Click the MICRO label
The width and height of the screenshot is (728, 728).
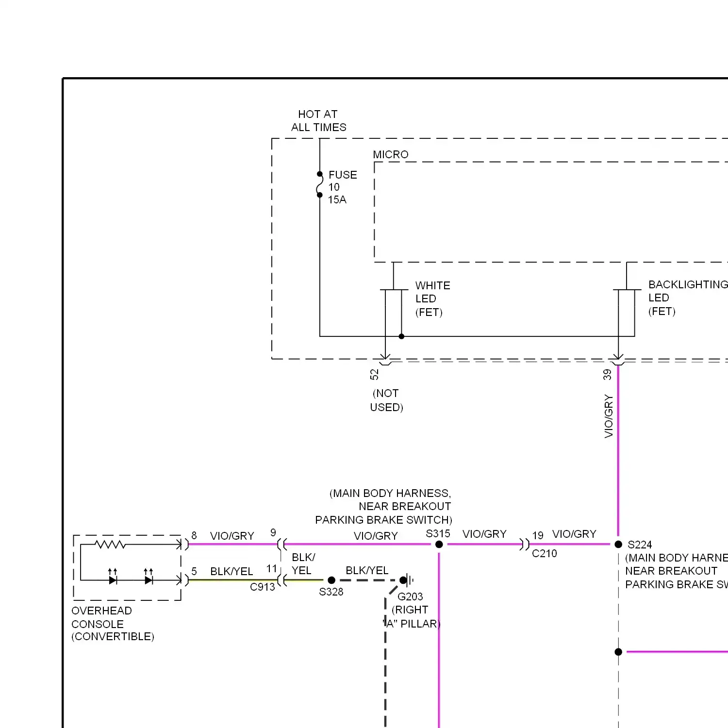tap(391, 154)
